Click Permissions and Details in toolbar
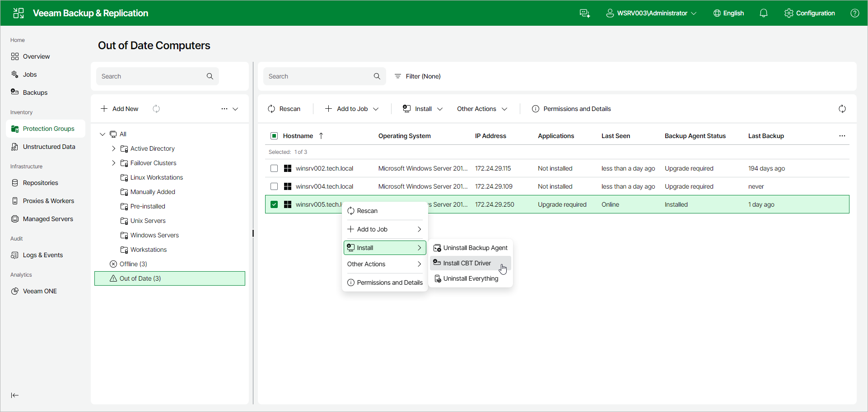Viewport: 868px width, 412px height. [x=571, y=109]
